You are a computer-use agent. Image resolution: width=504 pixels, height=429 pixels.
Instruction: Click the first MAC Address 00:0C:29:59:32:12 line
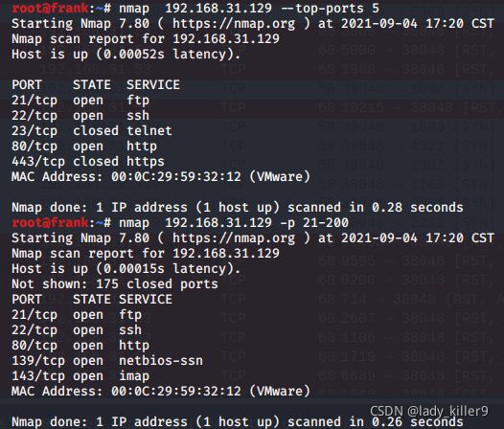[x=161, y=177]
